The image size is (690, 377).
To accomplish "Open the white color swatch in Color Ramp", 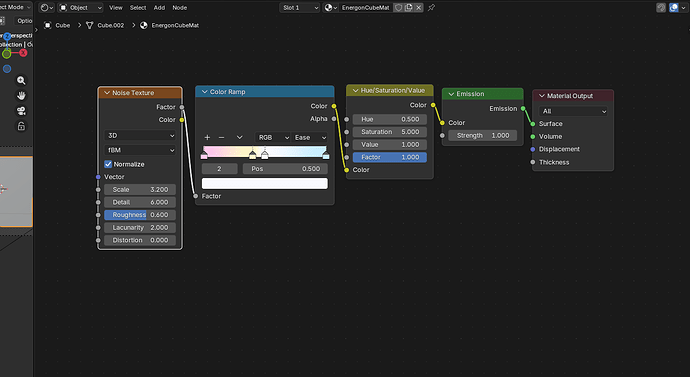I will (264, 183).
